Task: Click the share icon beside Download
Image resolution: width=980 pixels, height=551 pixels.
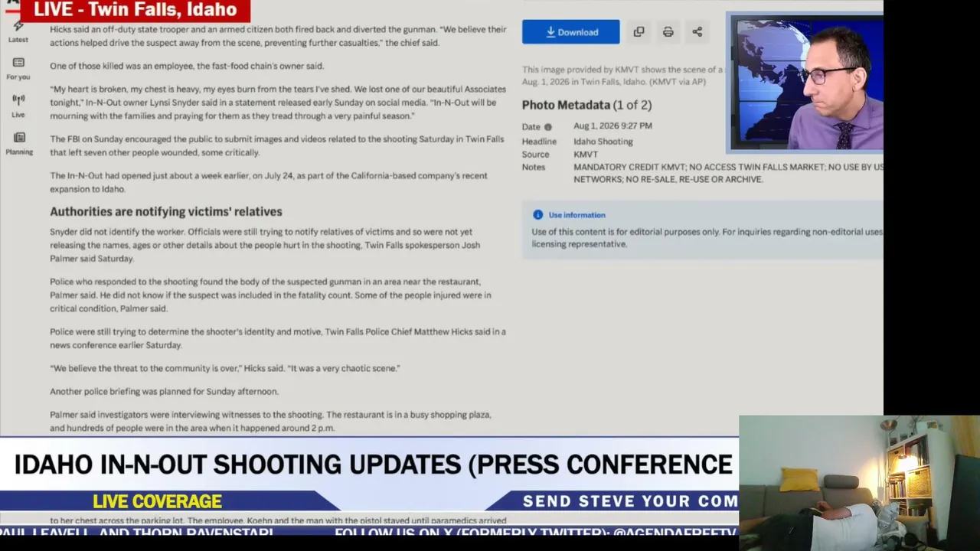Action: pyautogui.click(x=697, y=32)
